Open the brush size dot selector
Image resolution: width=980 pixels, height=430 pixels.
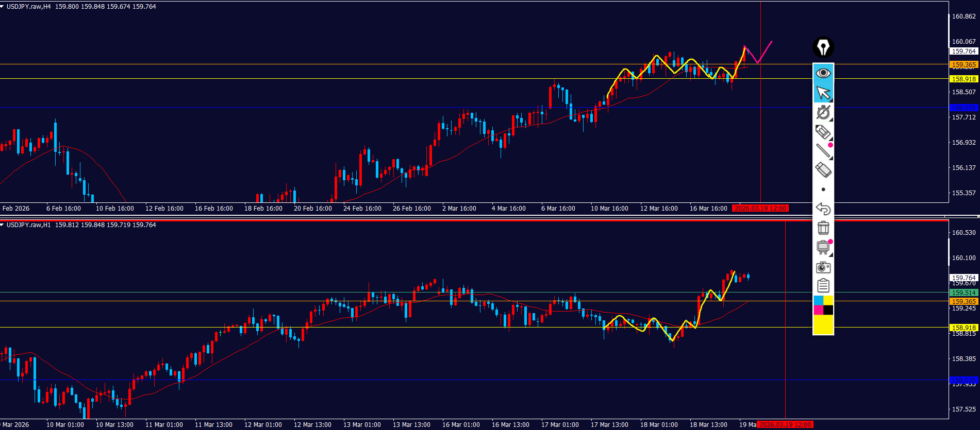pyautogui.click(x=823, y=190)
